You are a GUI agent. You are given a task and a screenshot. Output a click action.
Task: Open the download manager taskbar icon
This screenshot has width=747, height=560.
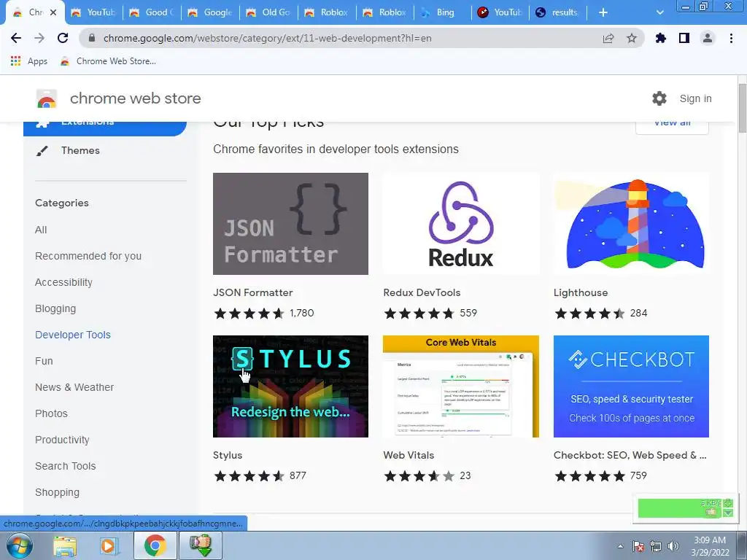[201, 545]
